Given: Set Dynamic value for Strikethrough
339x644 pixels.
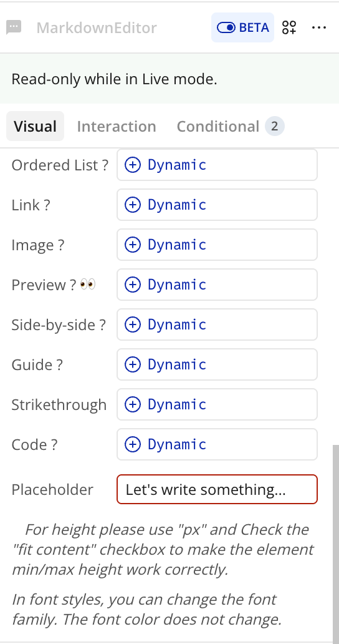Looking at the screenshot, I should 217,404.
